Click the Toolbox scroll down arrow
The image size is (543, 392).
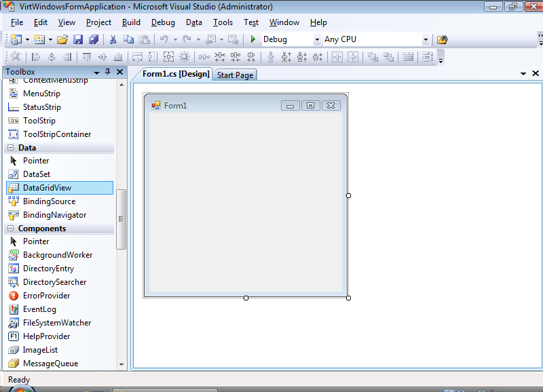pyautogui.click(x=121, y=364)
